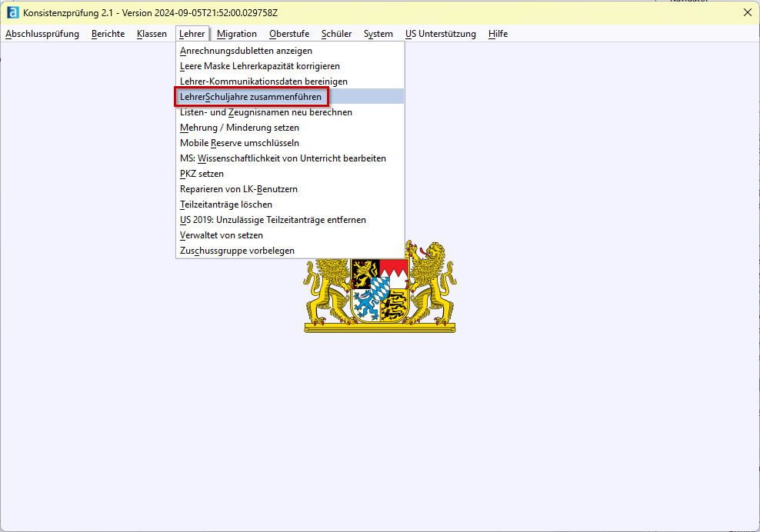Open the Berichte menu
This screenshot has width=760, height=532.
[x=108, y=34]
